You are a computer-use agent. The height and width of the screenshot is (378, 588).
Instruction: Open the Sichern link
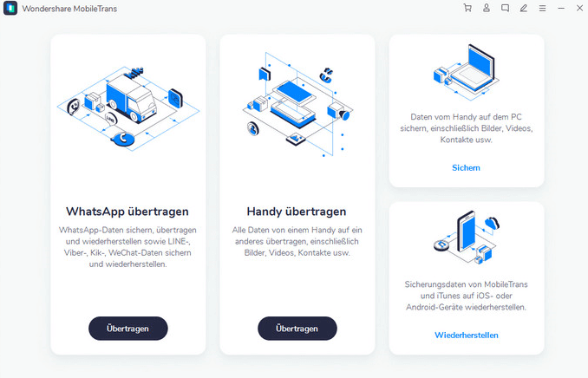point(466,167)
